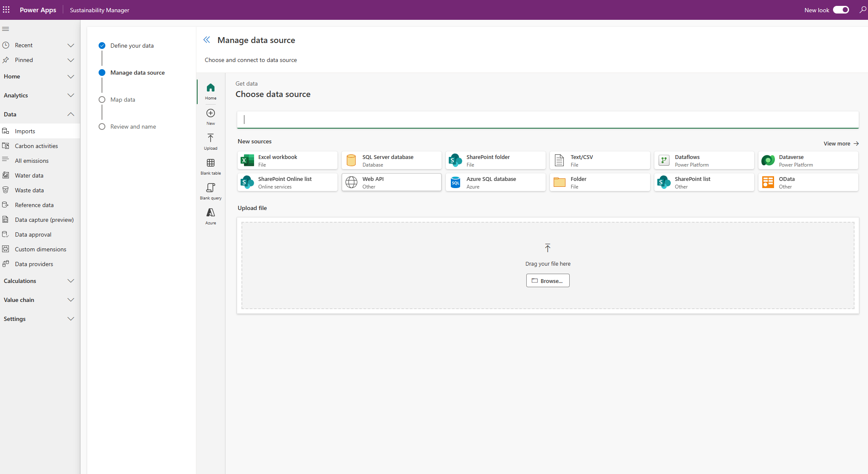Select the Home tab in Get data rail
868x474 pixels.
coord(211,92)
